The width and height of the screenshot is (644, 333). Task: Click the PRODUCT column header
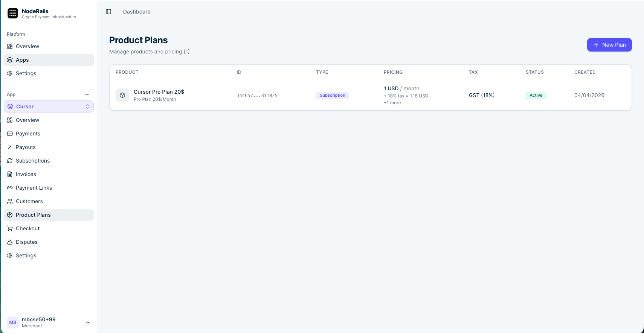pyautogui.click(x=127, y=72)
